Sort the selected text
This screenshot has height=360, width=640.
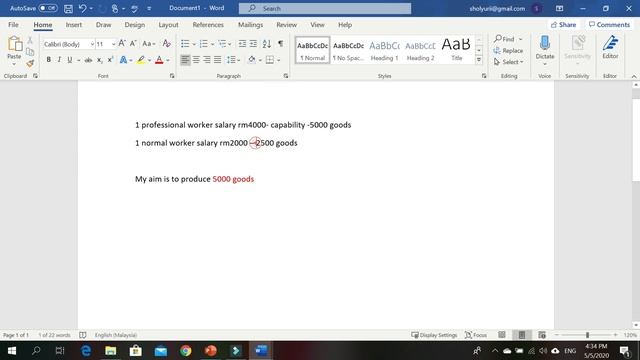pos(267,43)
